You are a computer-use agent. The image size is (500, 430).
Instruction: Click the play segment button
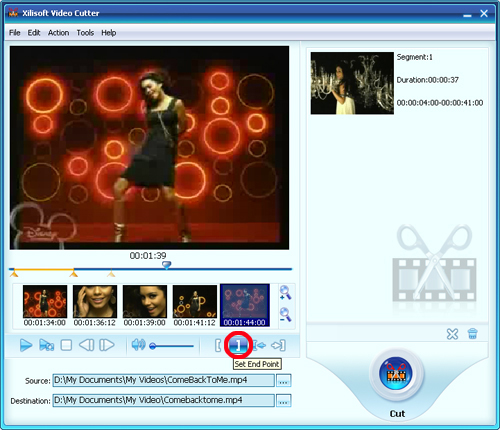click(x=47, y=345)
